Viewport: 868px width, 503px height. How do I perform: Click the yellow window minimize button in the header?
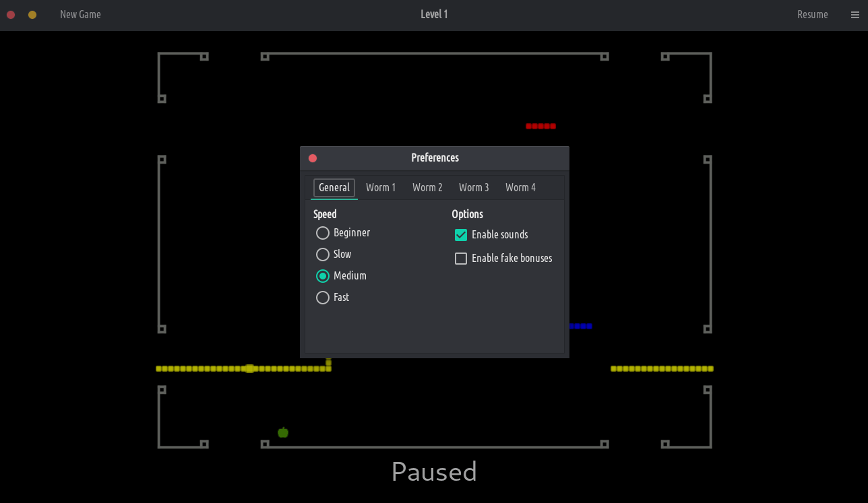(x=32, y=15)
